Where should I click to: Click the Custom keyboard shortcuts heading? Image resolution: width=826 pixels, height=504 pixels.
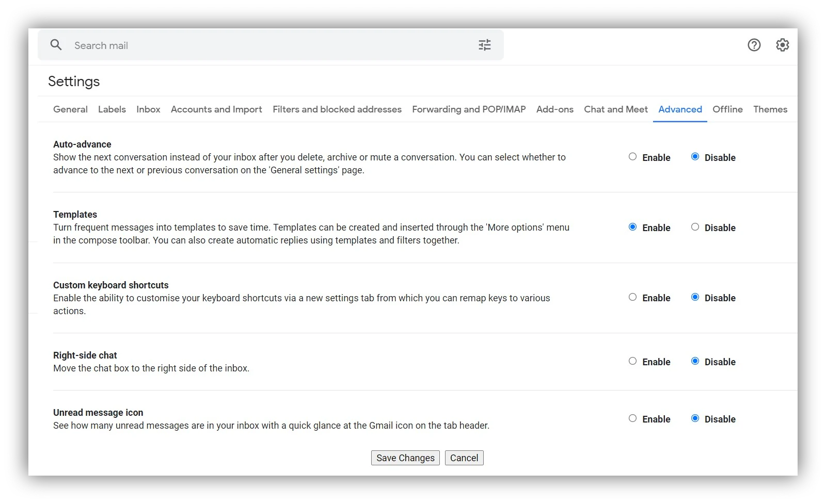tap(111, 285)
